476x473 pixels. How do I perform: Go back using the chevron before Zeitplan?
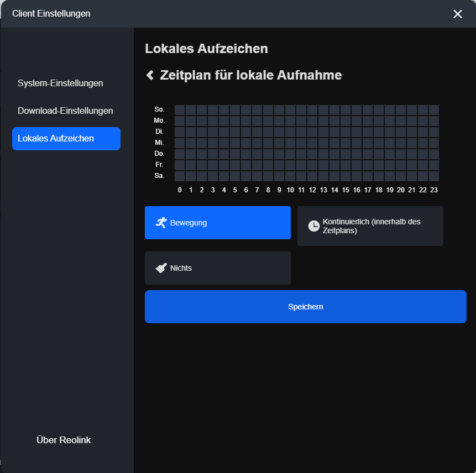(x=150, y=75)
